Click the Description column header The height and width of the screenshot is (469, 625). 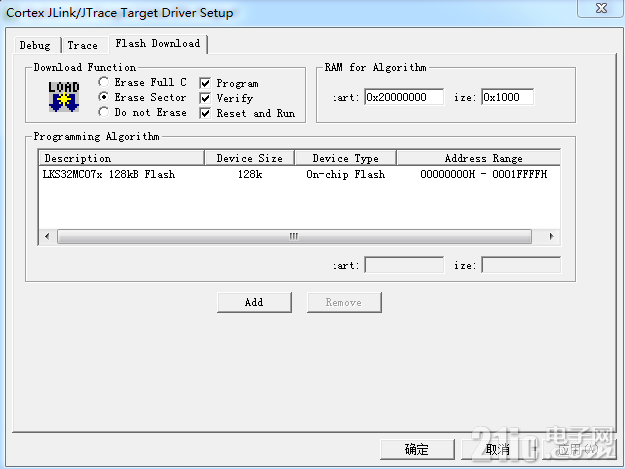pos(122,158)
